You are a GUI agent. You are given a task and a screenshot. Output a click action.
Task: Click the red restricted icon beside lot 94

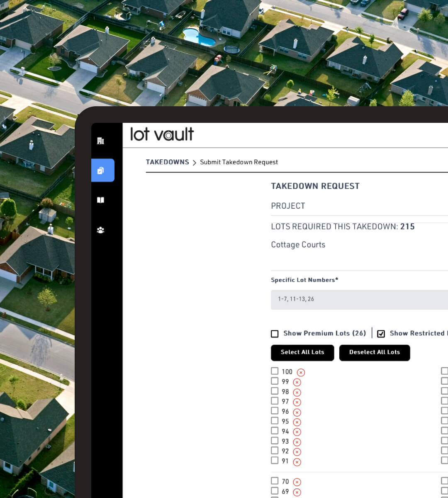(x=297, y=432)
